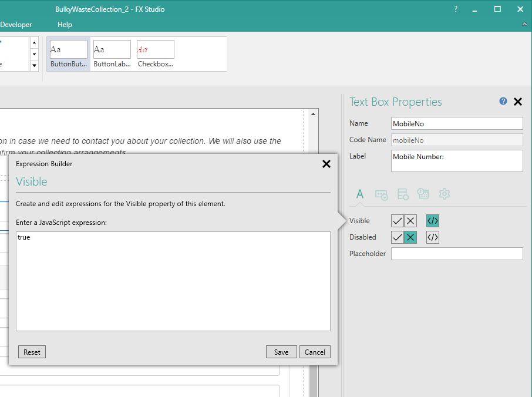Reset the expression in Expression Builder
This screenshot has width=532, height=397.
[x=32, y=352]
